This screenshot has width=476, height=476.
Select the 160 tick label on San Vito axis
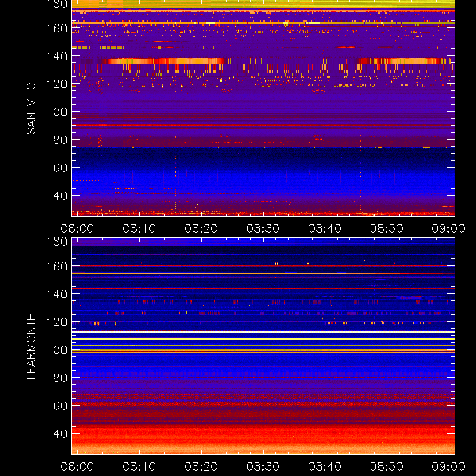click(57, 28)
